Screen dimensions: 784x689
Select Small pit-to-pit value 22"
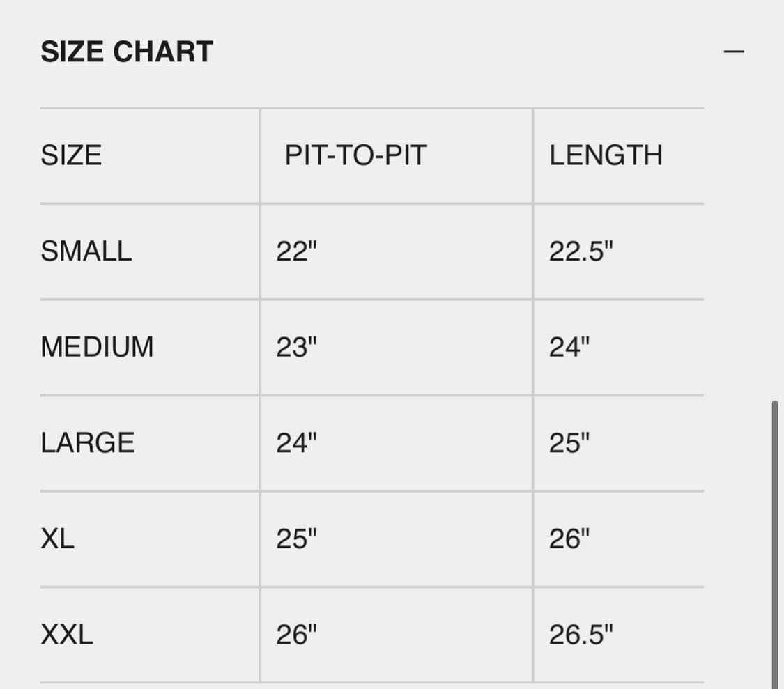[296, 251]
